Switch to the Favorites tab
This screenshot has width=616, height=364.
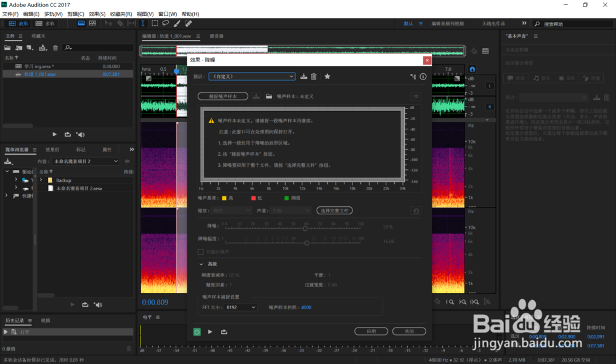pos(38,36)
